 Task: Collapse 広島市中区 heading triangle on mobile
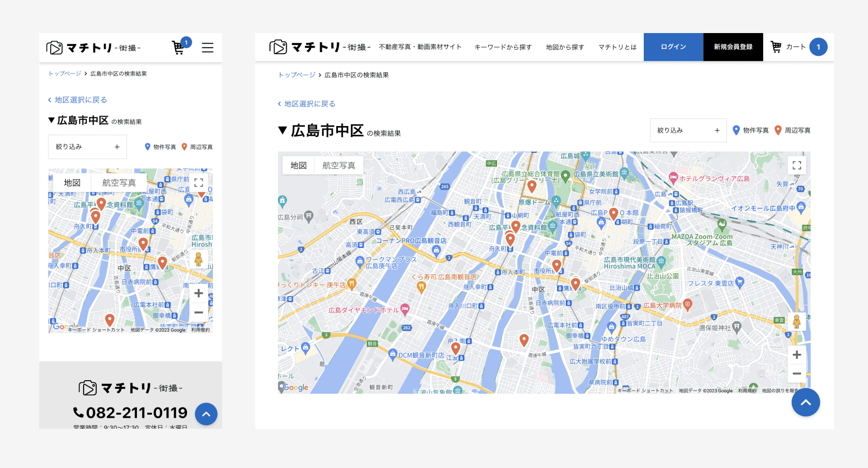point(52,120)
